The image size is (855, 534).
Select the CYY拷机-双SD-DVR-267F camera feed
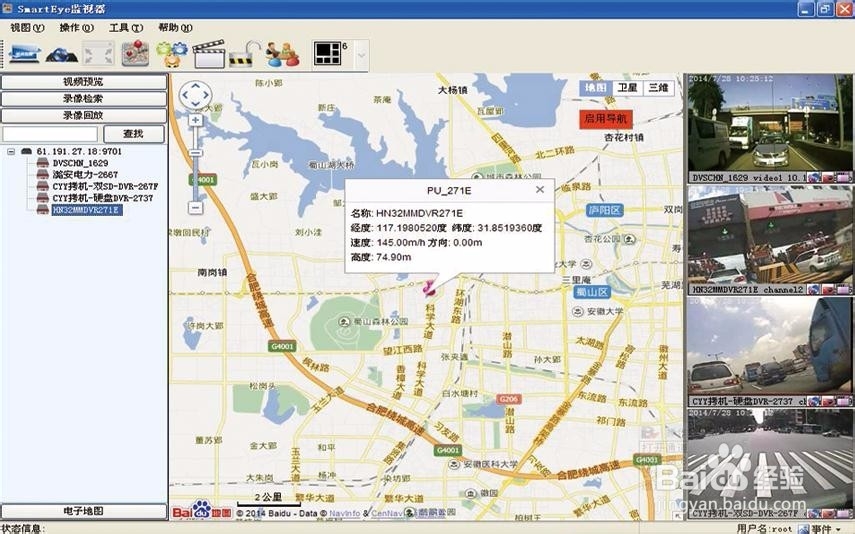769,458
